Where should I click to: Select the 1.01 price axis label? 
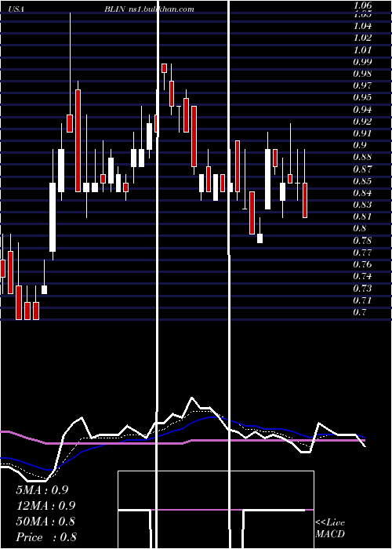pos(362,49)
